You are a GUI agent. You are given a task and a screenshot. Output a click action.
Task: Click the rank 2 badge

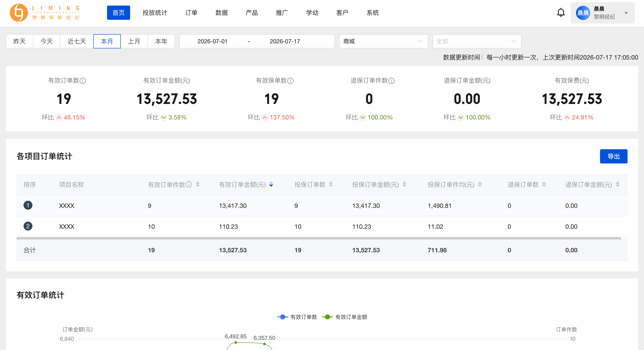pos(28,226)
